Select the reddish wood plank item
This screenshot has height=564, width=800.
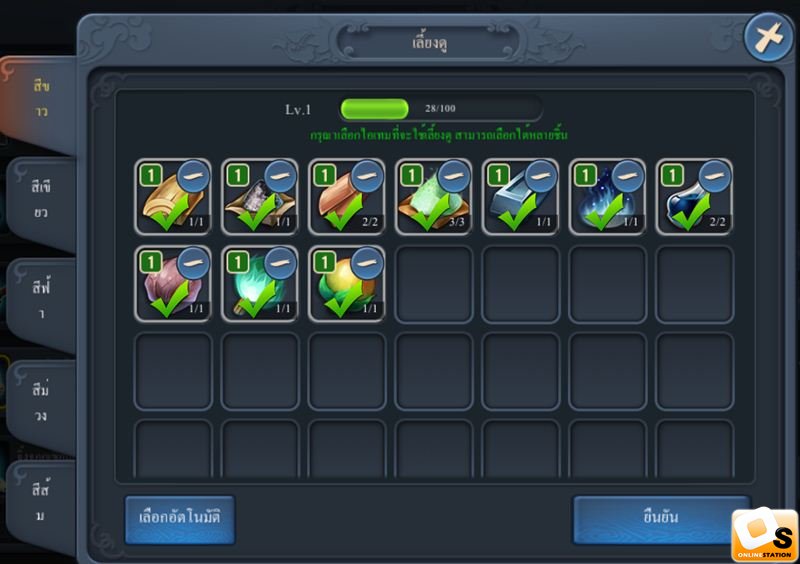tap(346, 197)
